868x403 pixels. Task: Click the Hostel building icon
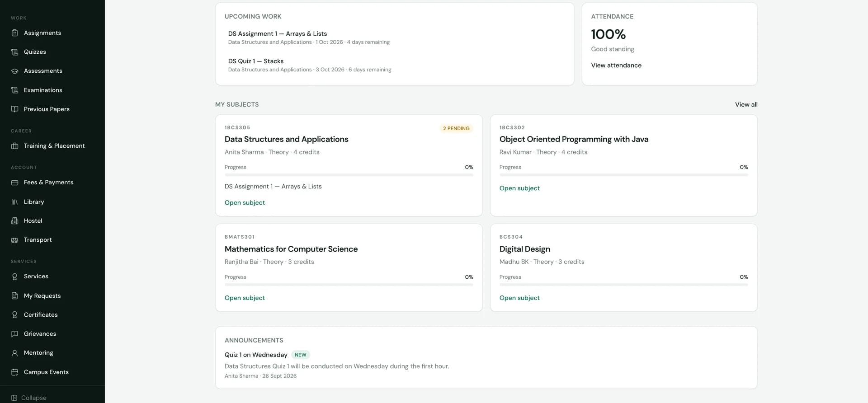coord(14,221)
